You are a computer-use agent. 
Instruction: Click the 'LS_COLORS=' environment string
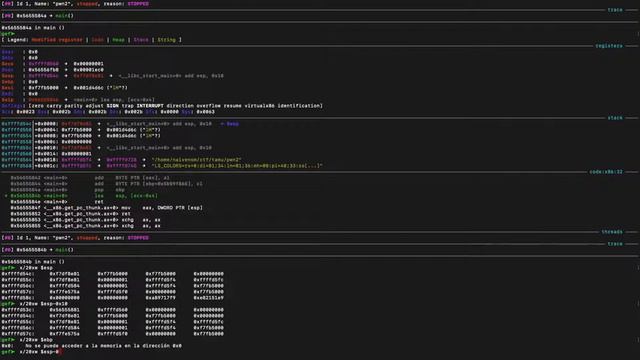237,166
